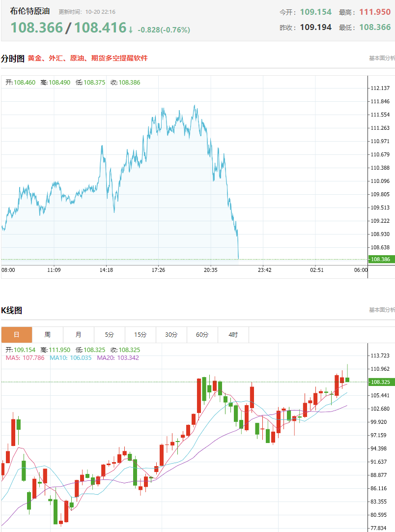Click 基本面分析 beside the 分时图 heading
Screen dimensions: 395x532
point(382,59)
